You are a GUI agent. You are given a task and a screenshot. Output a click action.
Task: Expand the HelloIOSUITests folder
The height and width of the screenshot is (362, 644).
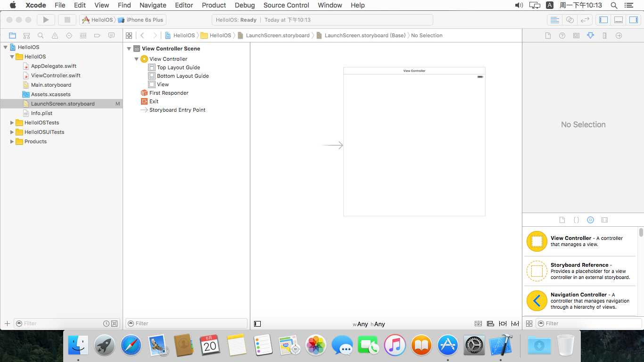(12, 132)
